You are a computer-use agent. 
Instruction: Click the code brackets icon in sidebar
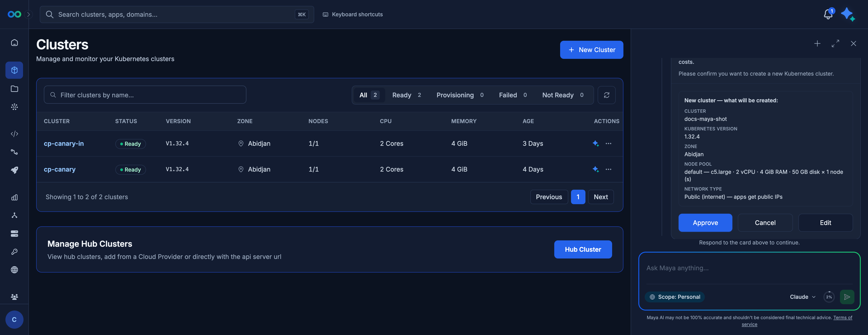point(14,134)
